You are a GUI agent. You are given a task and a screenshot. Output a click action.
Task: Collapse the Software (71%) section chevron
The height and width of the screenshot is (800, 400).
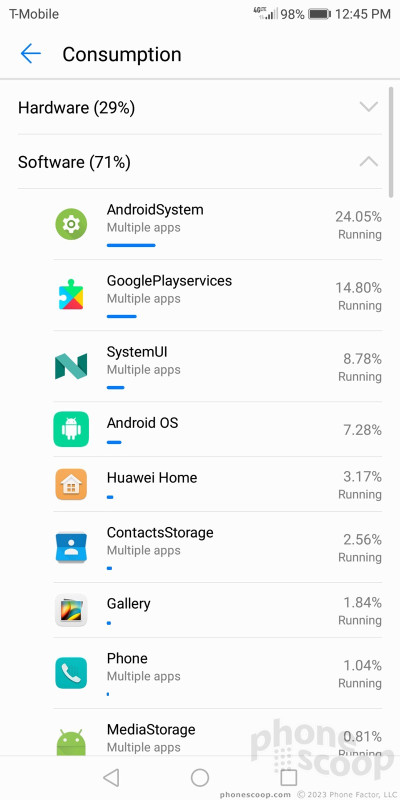click(x=368, y=162)
